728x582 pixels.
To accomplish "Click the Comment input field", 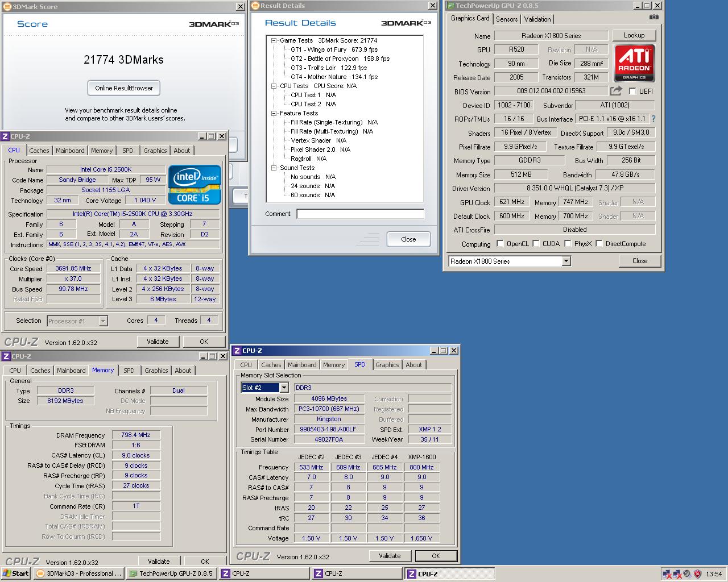I will point(360,214).
